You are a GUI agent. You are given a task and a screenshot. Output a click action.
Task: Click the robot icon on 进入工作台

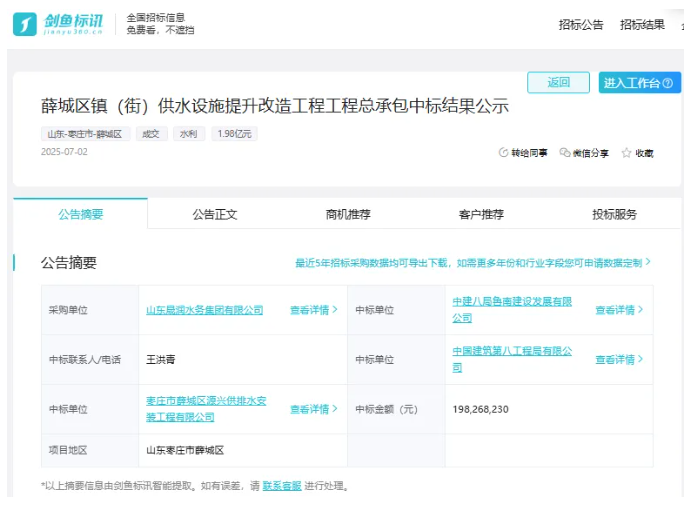[x=667, y=83]
